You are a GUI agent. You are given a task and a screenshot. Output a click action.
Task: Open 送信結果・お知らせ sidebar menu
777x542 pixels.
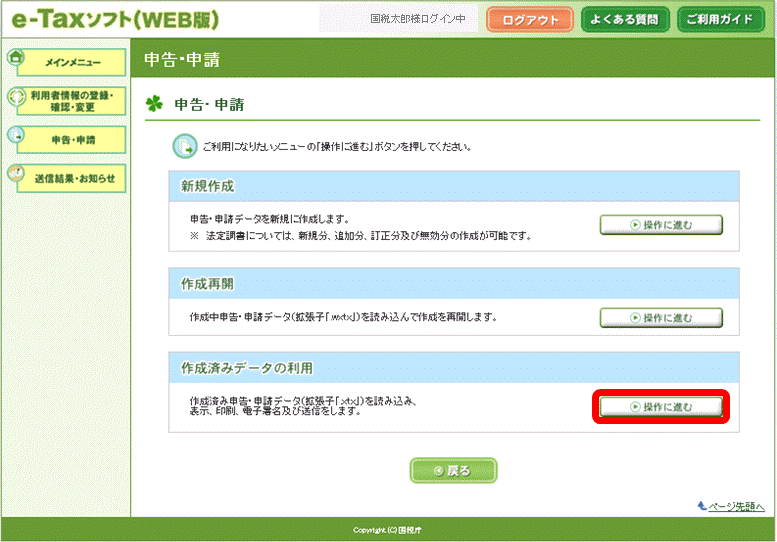click(x=71, y=178)
